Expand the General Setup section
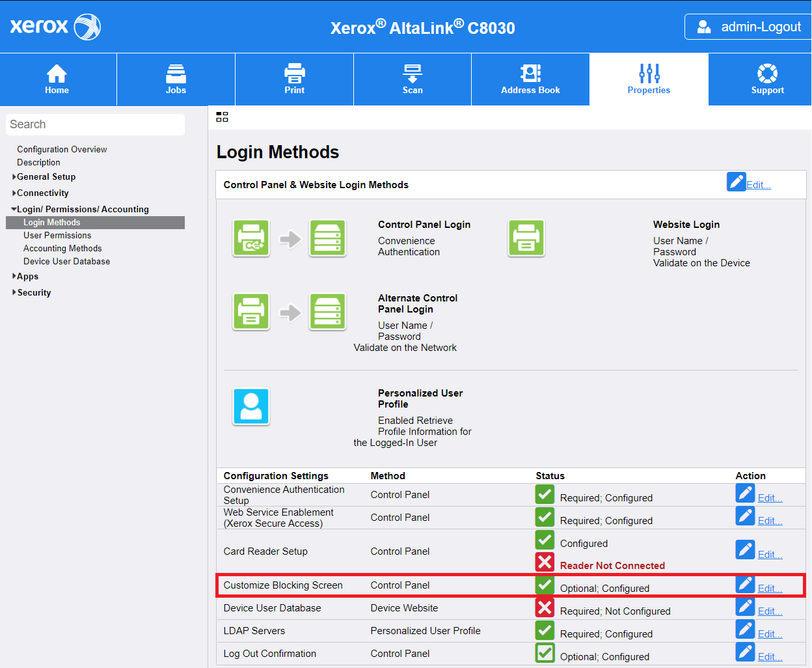This screenshot has height=668, width=812. pos(46,177)
